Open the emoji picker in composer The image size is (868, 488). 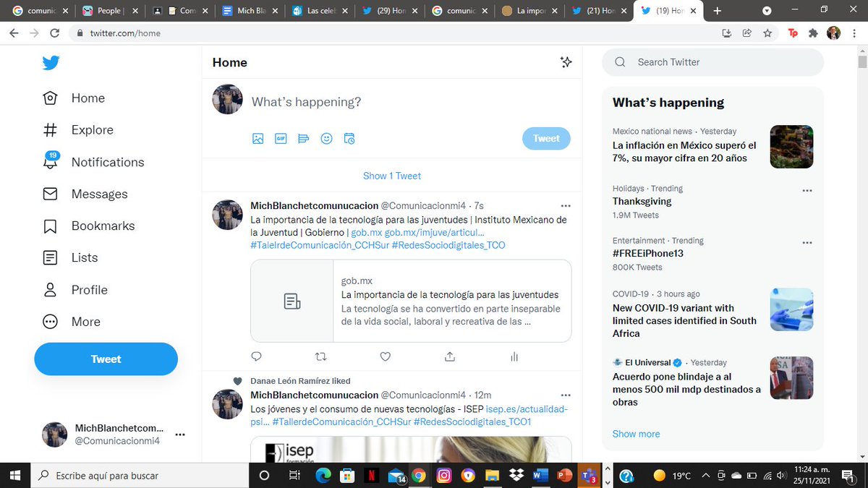tap(326, 139)
